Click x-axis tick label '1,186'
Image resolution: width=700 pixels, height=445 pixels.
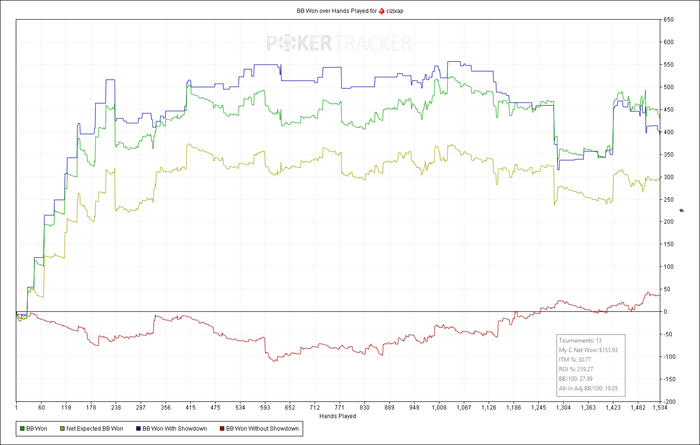(x=514, y=408)
